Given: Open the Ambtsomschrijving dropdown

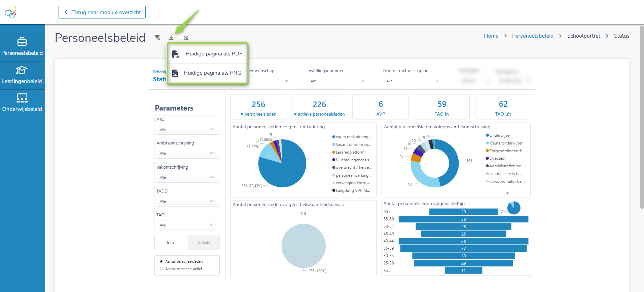Looking at the screenshot, I should point(187,153).
